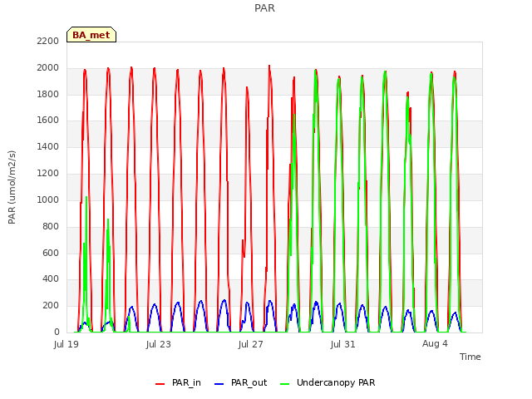Click the red PAR_in legend swatch
Viewport: 532px width, 399px height.
click(160, 384)
